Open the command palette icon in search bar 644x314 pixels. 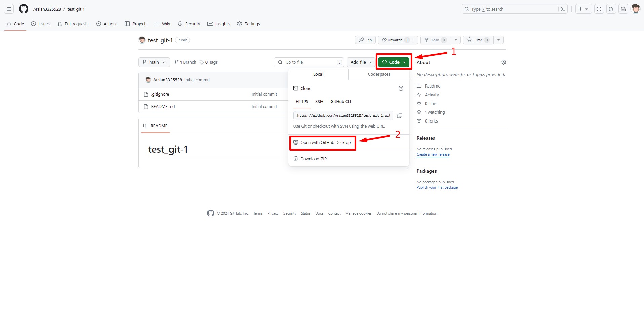click(563, 9)
